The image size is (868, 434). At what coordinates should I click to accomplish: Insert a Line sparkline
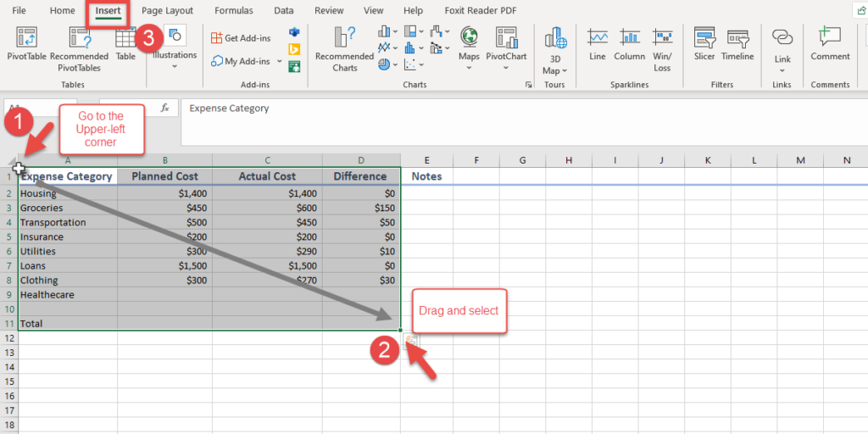tap(598, 44)
